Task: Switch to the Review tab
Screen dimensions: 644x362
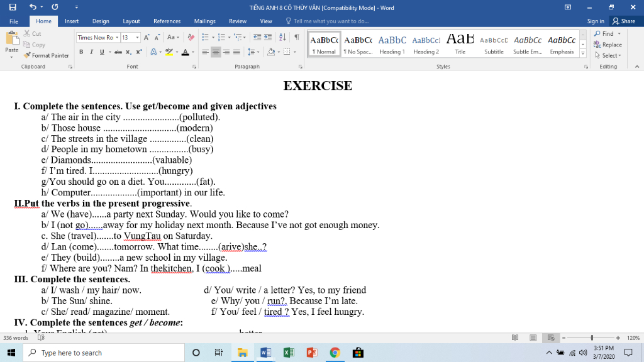Action: [237, 21]
